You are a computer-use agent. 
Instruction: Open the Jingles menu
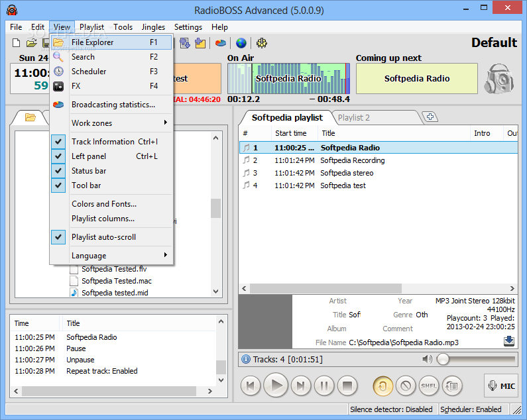point(153,27)
